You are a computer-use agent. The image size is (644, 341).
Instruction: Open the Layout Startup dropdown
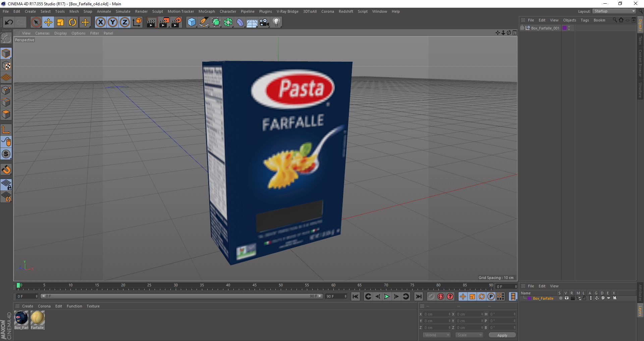coord(614,11)
